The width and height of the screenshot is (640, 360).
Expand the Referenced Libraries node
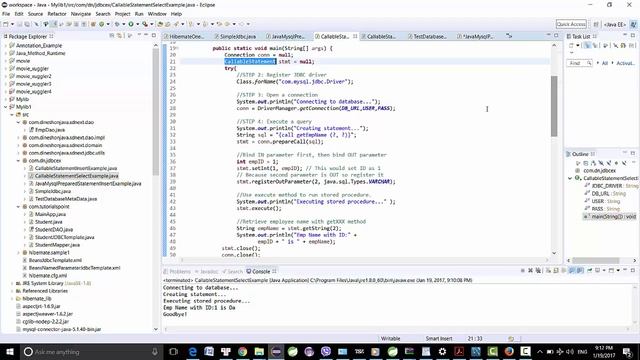coord(12,291)
